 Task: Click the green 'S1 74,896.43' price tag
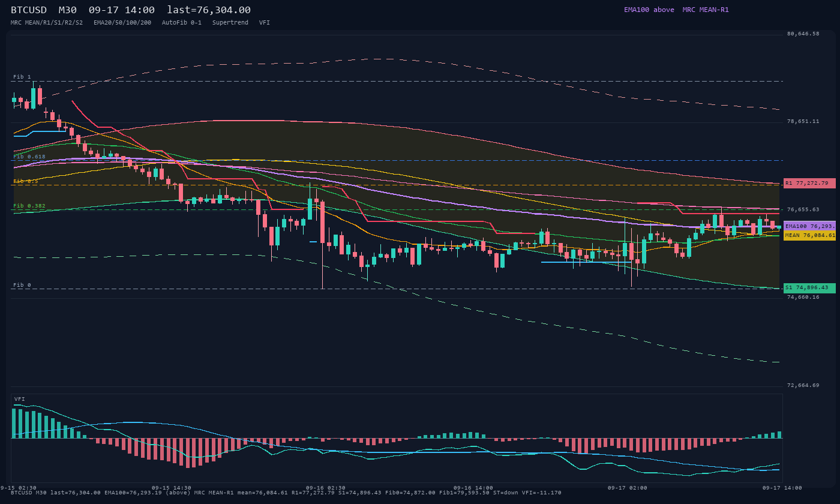[x=809, y=288]
